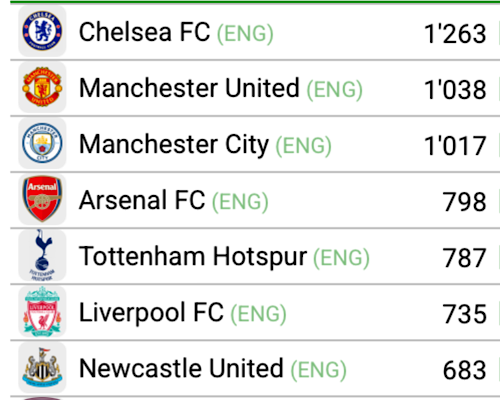Click the Liverpool FC club crest
500x400 pixels.
click(x=42, y=312)
